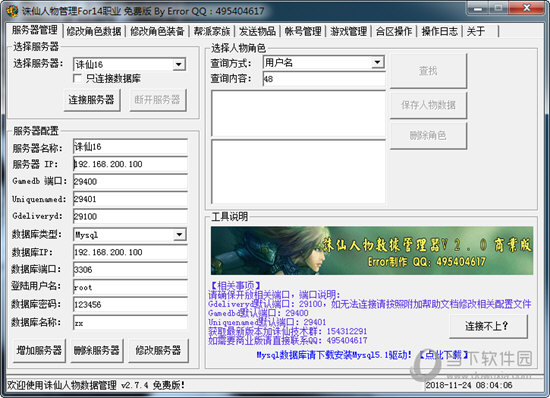The height and width of the screenshot is (398, 550).
Task: Click the 增加服务器 button
Action: click(x=39, y=350)
